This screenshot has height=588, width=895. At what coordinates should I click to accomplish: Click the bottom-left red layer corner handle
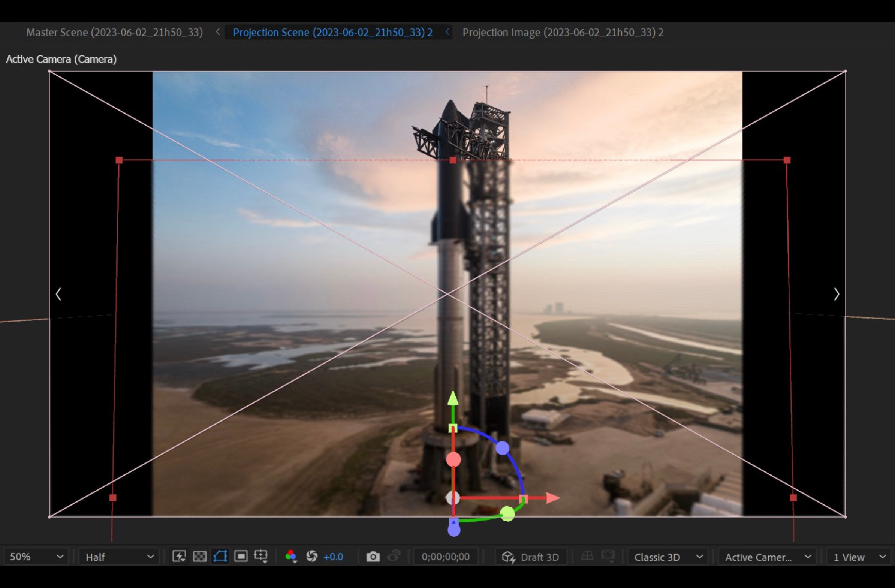(113, 498)
